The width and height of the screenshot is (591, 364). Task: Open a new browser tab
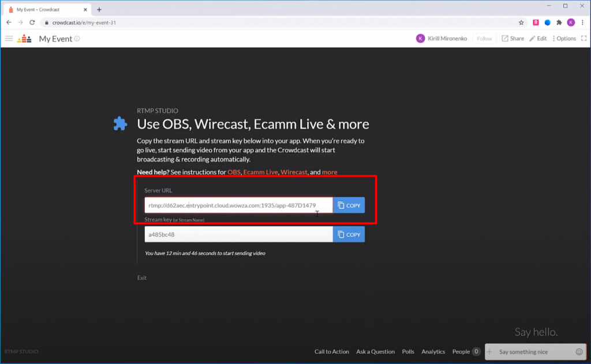[99, 10]
